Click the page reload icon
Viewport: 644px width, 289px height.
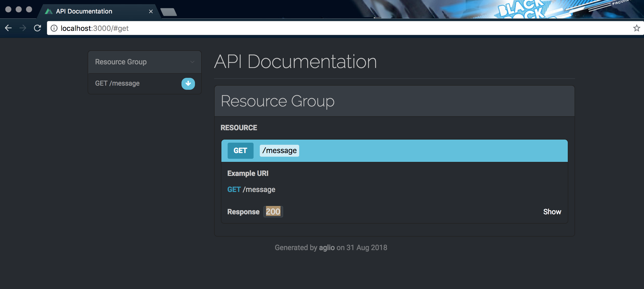pos(38,28)
